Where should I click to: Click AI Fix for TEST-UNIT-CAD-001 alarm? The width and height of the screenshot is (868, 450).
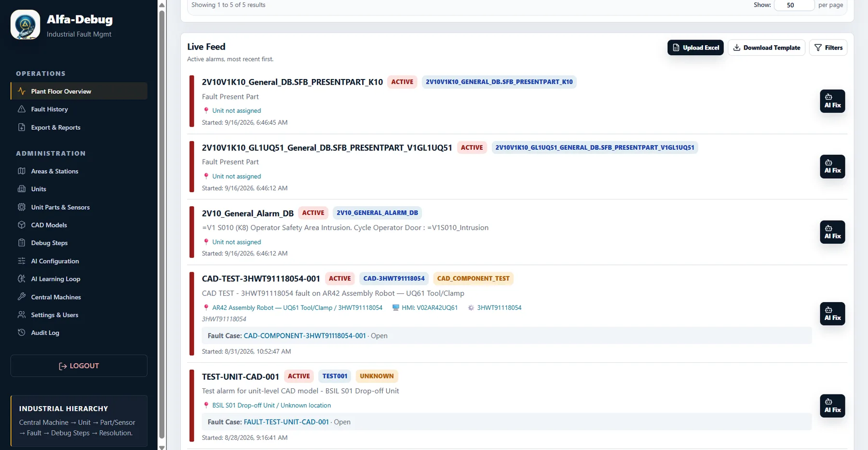tap(832, 406)
